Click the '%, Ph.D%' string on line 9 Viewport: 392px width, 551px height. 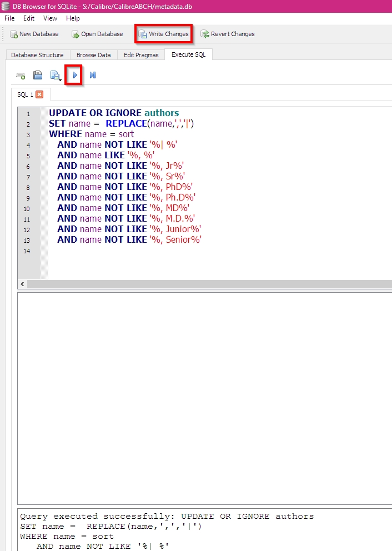(x=173, y=198)
